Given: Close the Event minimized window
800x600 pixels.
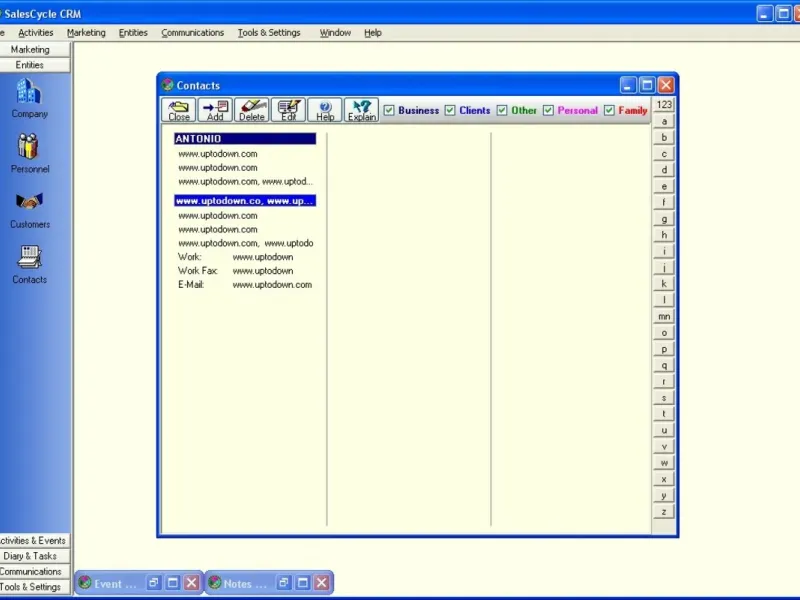Looking at the screenshot, I should (192, 583).
